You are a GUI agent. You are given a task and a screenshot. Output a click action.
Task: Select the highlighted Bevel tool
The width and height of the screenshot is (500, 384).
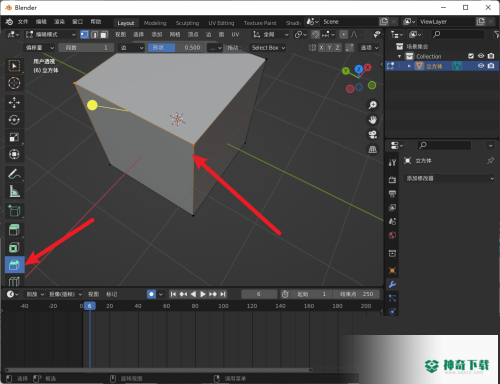click(14, 265)
